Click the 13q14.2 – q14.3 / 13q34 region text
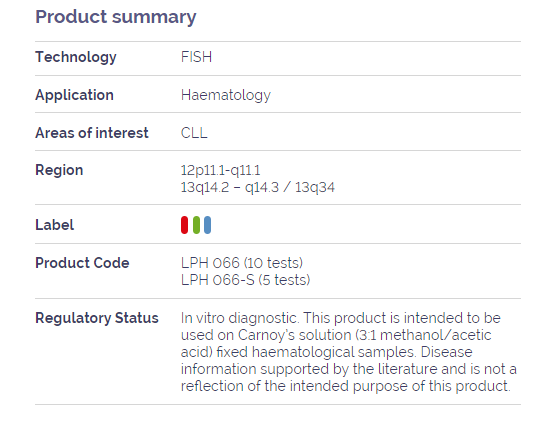541x439 pixels. 258,187
